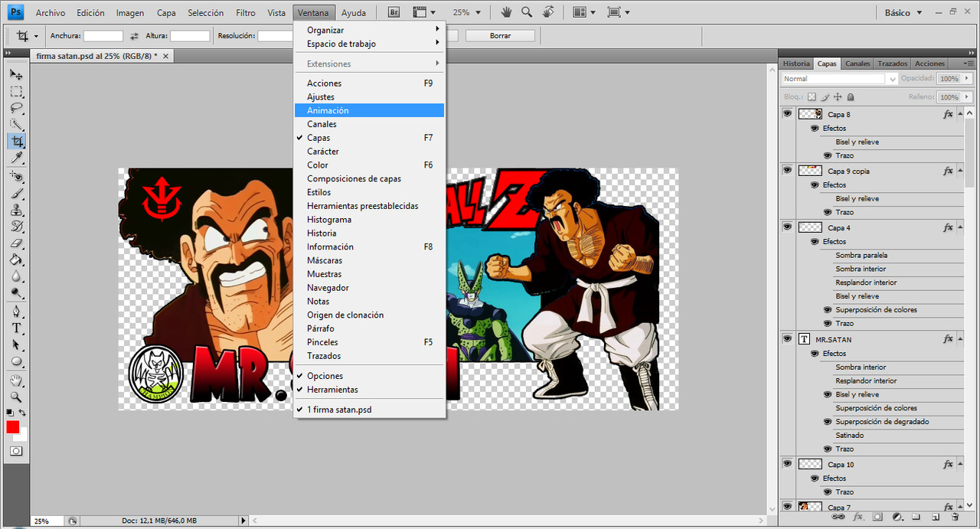
Task: Select the Eyedropper tool
Action: pyautogui.click(x=16, y=158)
